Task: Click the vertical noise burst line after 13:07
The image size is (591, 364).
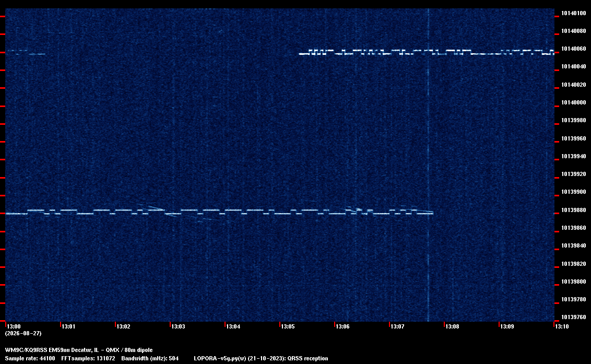Action: [x=428, y=165]
